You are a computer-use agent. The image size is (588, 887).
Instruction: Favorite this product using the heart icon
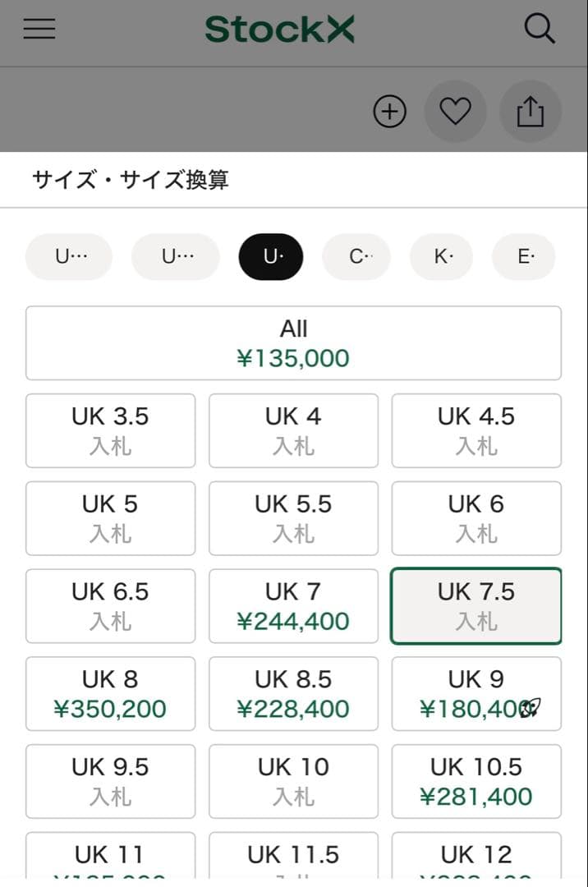(x=455, y=111)
